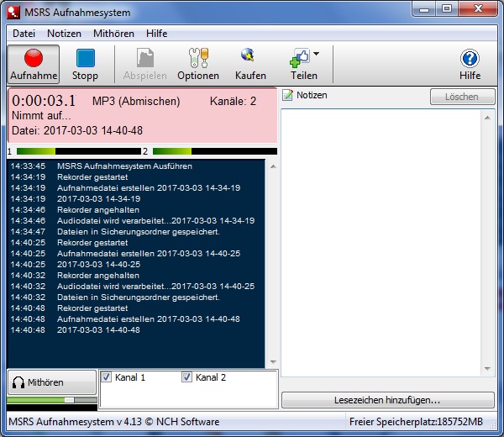Click the greyed-out Abspielen play icon
Image resolution: width=504 pixels, height=437 pixels.
(x=145, y=58)
